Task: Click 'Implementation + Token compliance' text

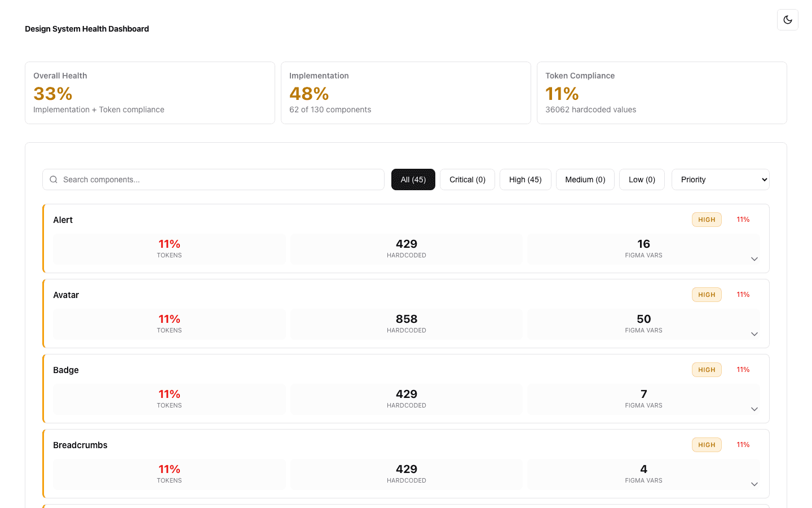Action: point(99,110)
